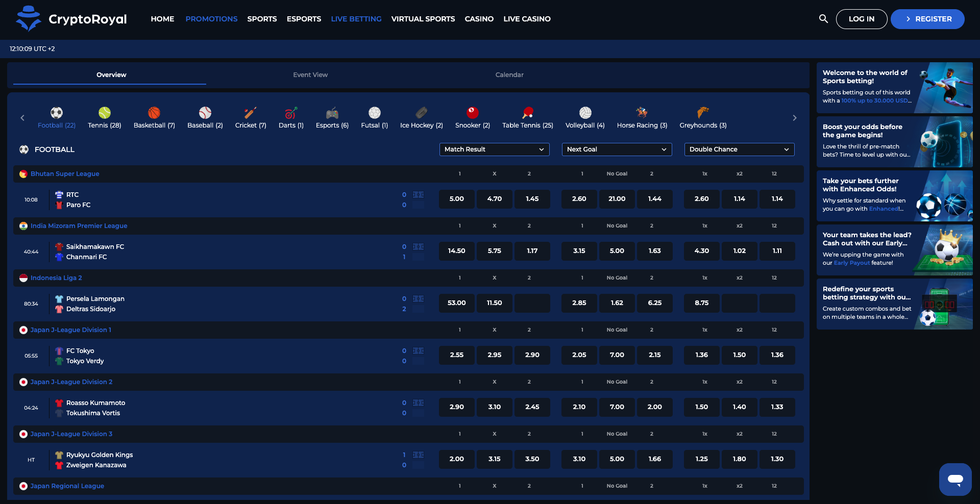Open the Double Chance dropdown
This screenshot has height=504, width=980.
[739, 149]
